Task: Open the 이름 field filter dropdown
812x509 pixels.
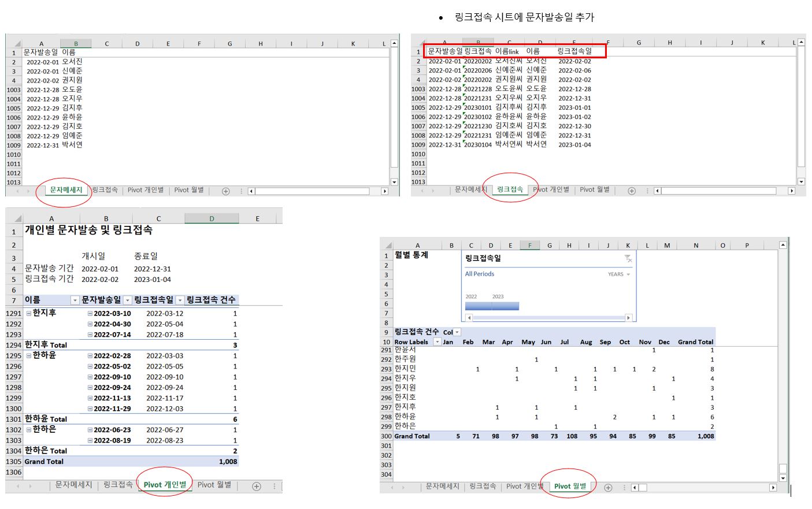Action: tap(75, 300)
